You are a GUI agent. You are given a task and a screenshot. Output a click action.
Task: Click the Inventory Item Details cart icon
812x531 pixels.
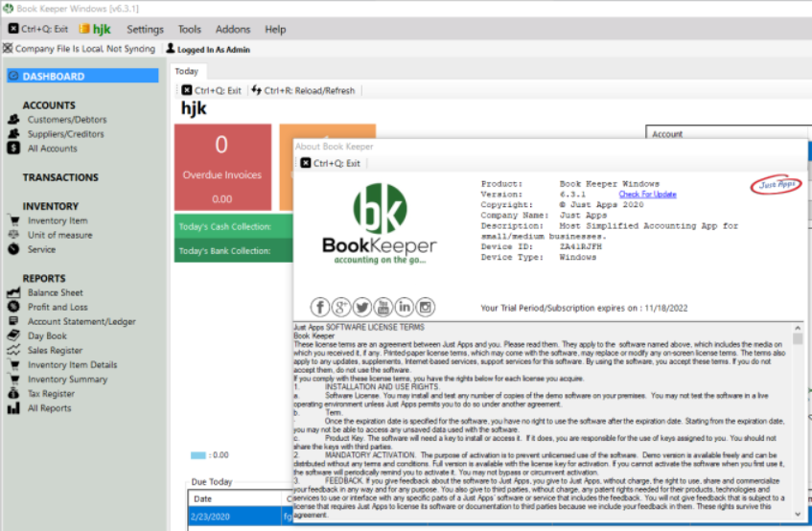[13, 365]
